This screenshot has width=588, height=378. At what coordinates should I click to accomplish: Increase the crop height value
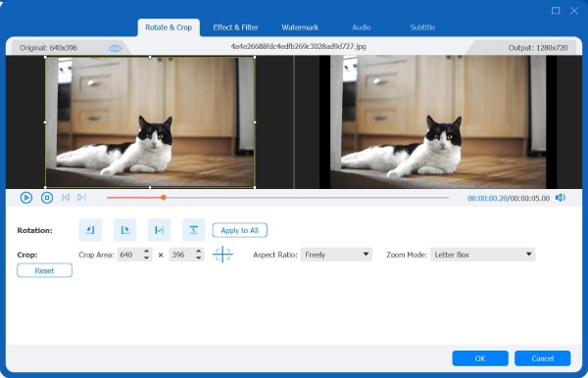(199, 251)
